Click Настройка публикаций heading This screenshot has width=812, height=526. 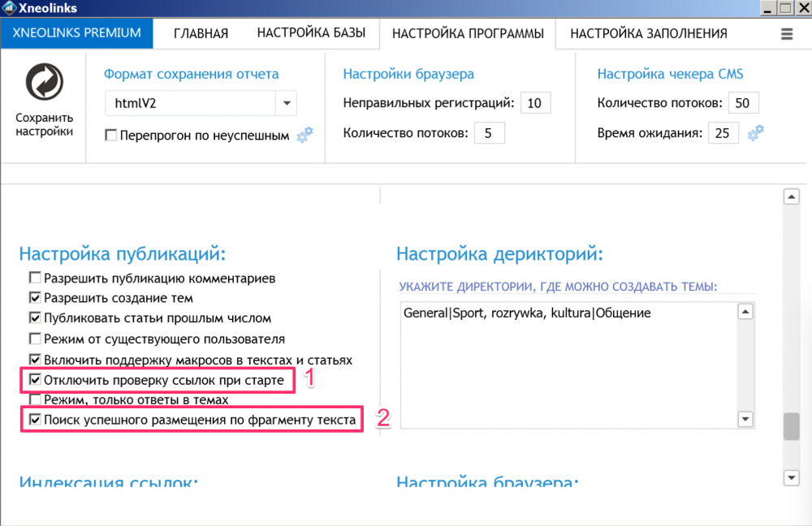[x=123, y=254]
